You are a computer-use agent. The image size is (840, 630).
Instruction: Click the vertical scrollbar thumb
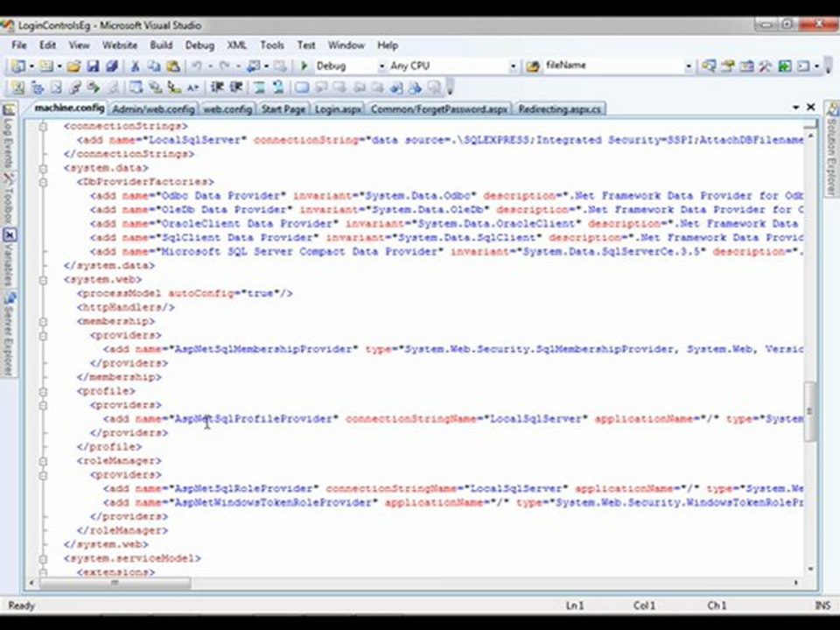click(x=810, y=411)
